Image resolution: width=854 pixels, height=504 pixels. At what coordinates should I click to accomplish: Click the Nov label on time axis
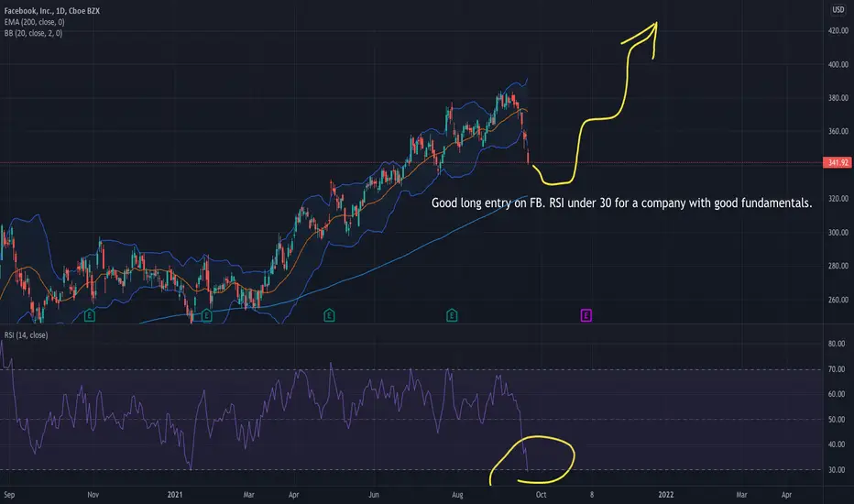(93, 495)
